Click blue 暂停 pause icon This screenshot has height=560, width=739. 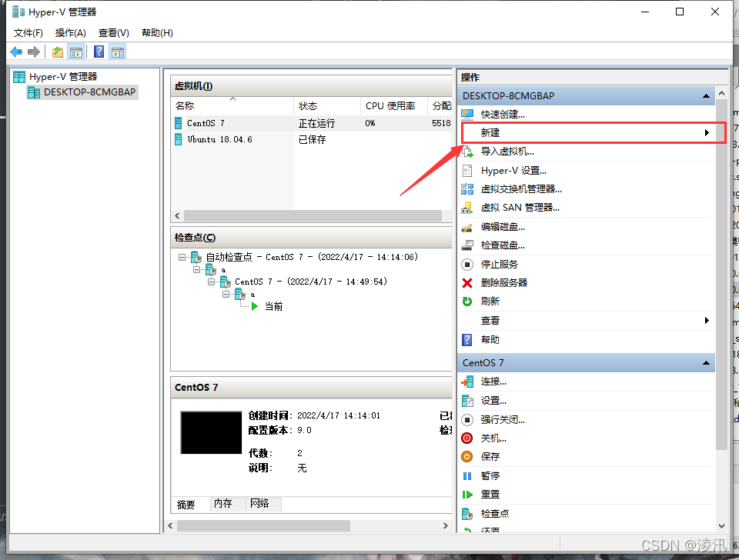467,476
